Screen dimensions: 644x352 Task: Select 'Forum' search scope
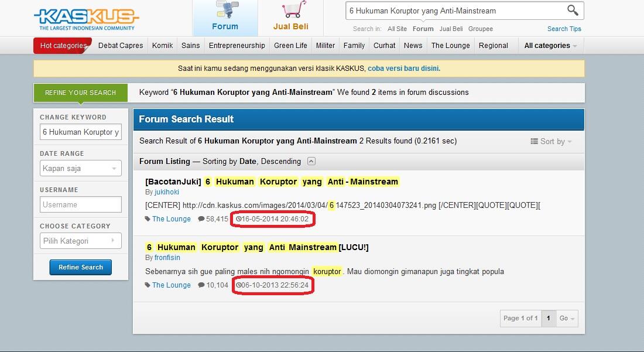(423, 29)
